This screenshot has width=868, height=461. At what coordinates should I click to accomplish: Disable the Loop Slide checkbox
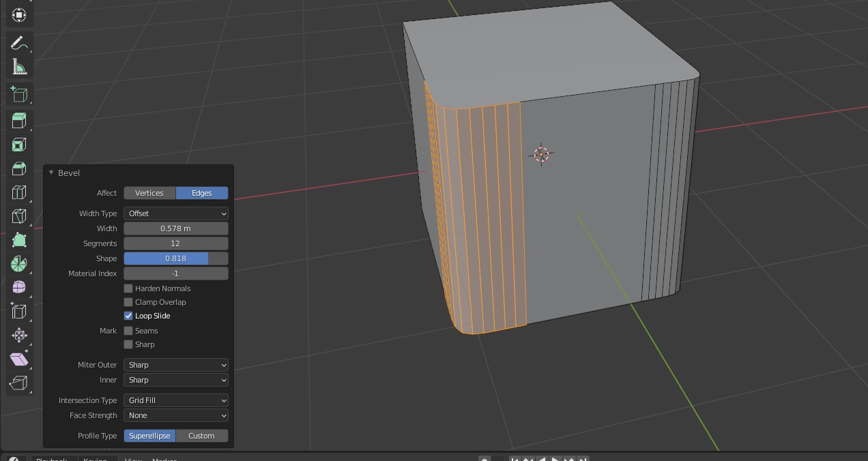pos(128,316)
